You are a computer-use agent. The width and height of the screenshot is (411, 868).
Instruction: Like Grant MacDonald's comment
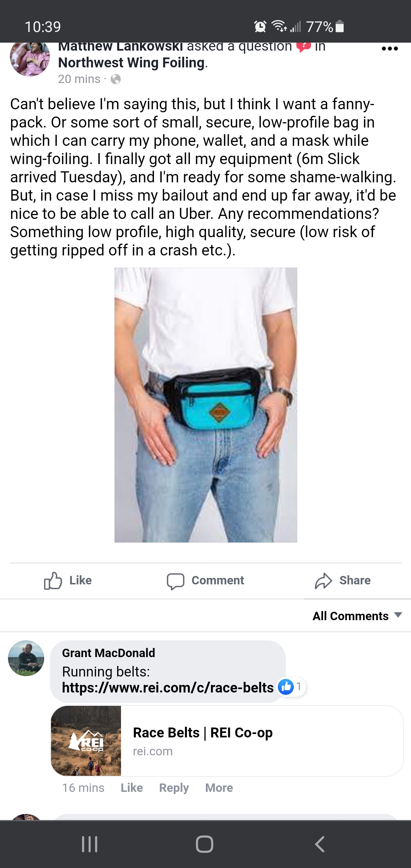tap(132, 788)
